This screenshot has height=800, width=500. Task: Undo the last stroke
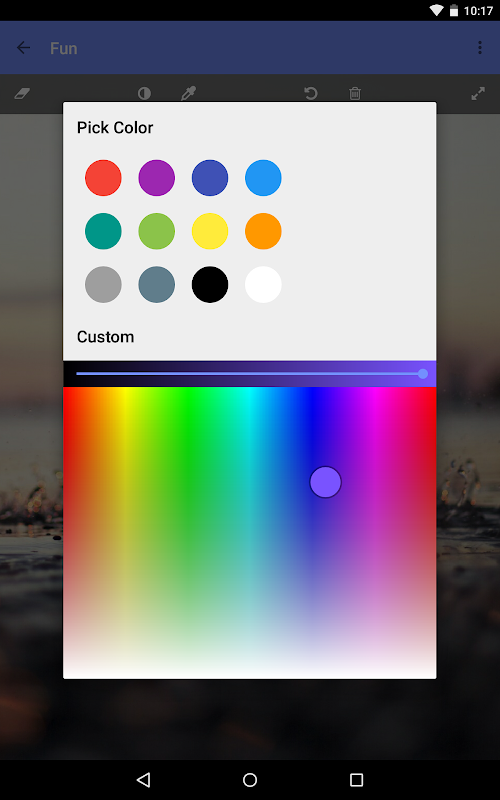point(311,93)
